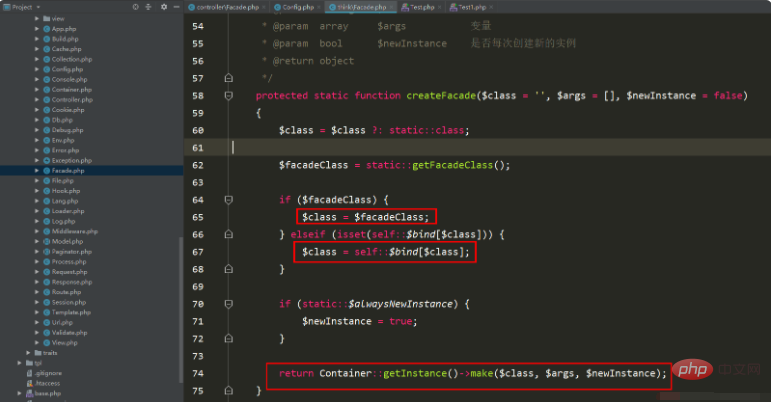Select Config.php in the project tree
Viewport: 771px width, 402px height.
click(x=67, y=69)
